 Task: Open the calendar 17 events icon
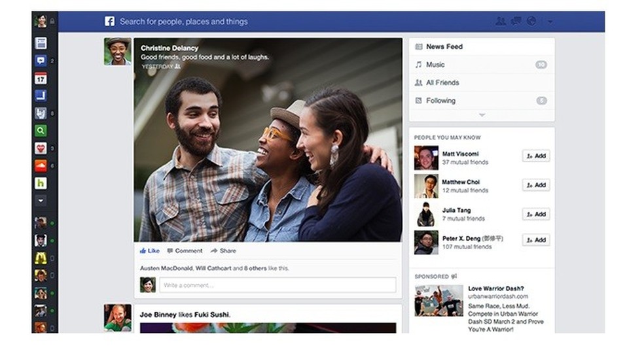[x=41, y=78]
